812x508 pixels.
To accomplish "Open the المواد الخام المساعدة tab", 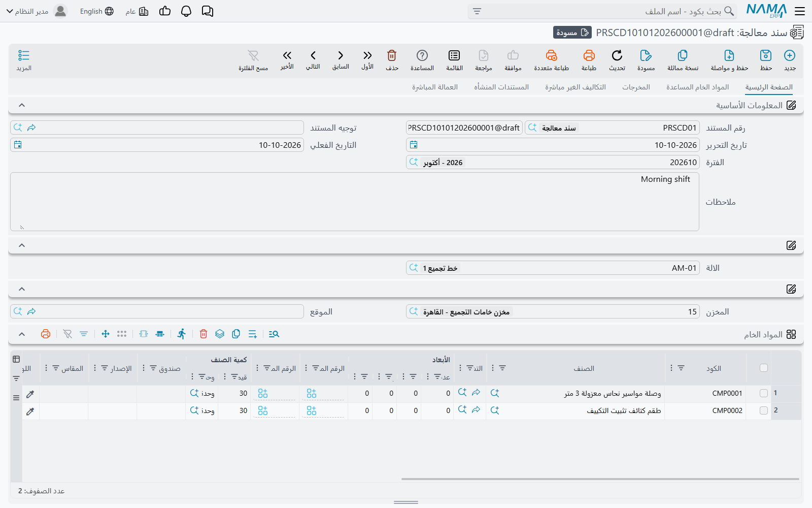I will click(x=697, y=87).
